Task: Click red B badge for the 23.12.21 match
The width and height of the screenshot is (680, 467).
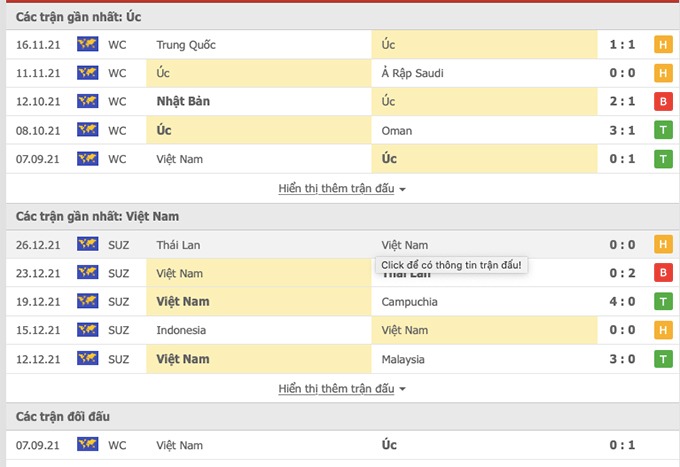Action: click(x=662, y=273)
